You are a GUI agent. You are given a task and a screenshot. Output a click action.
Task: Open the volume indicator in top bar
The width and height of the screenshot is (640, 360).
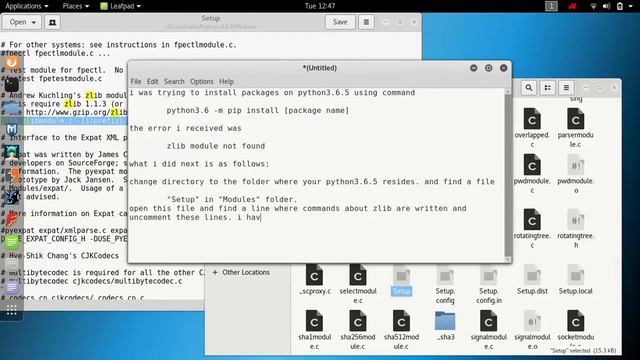coord(607,6)
